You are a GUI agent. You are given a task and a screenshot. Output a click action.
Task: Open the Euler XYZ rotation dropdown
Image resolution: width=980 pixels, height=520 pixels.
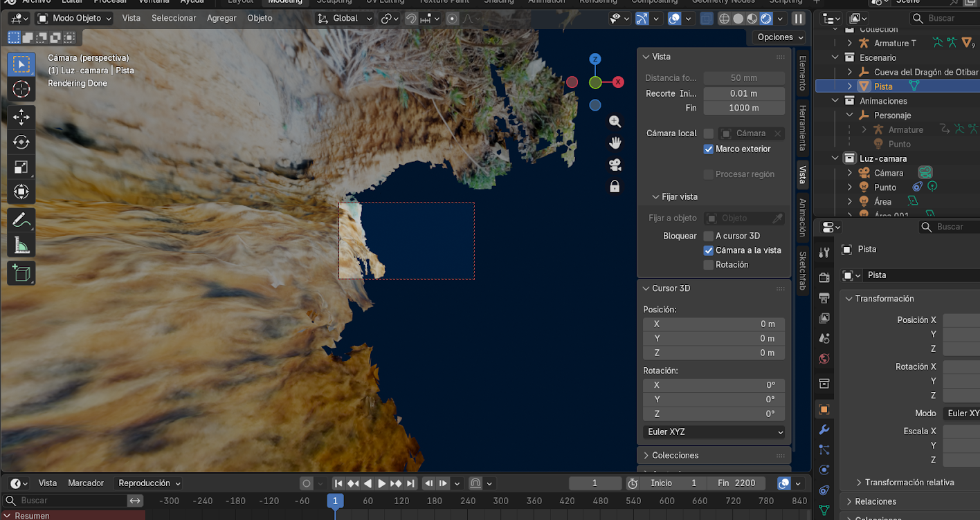[x=714, y=431]
